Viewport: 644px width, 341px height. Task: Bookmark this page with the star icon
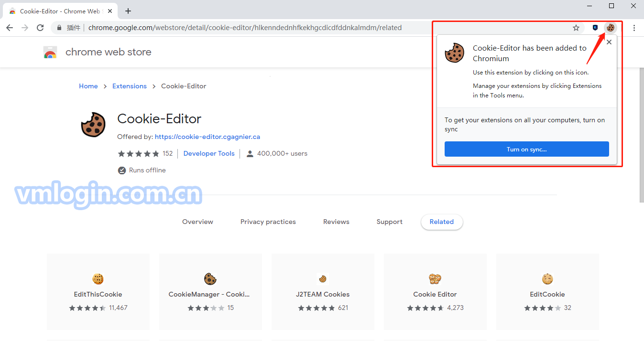click(576, 28)
